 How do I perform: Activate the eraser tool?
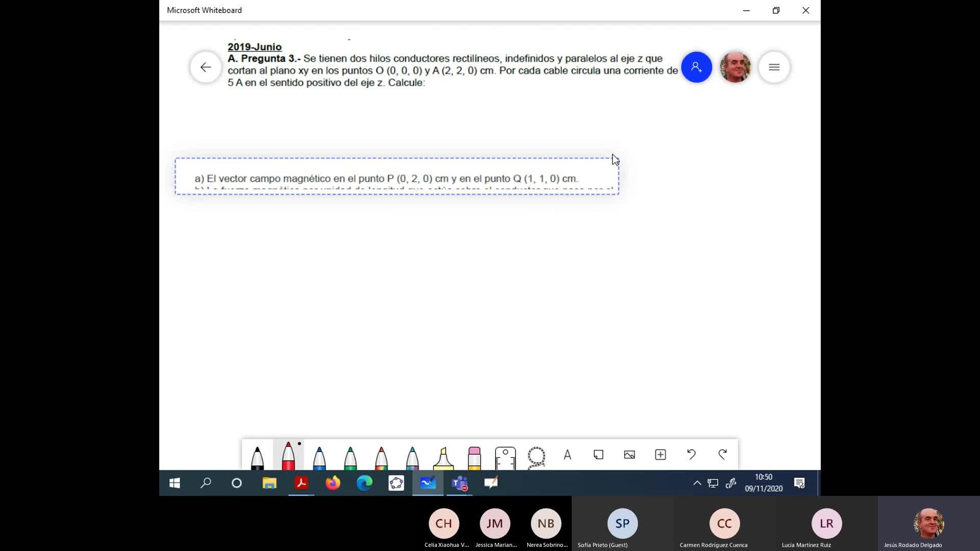pyautogui.click(x=474, y=457)
